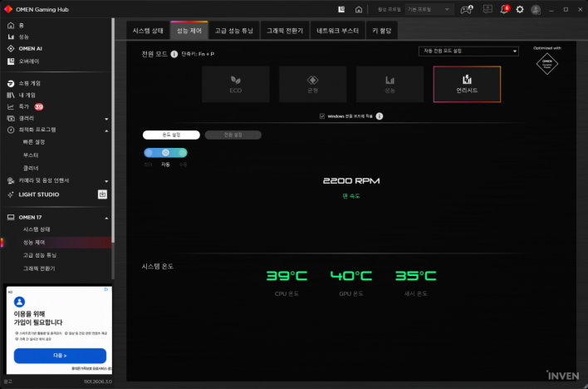Switch to the 네트워크 부스터 tab

[338, 31]
